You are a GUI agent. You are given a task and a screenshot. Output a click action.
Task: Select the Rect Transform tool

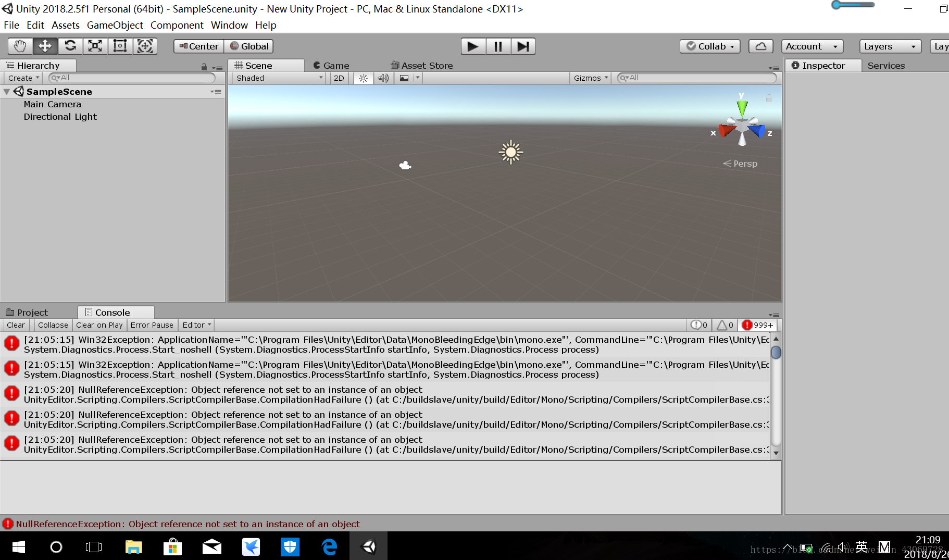pos(120,46)
